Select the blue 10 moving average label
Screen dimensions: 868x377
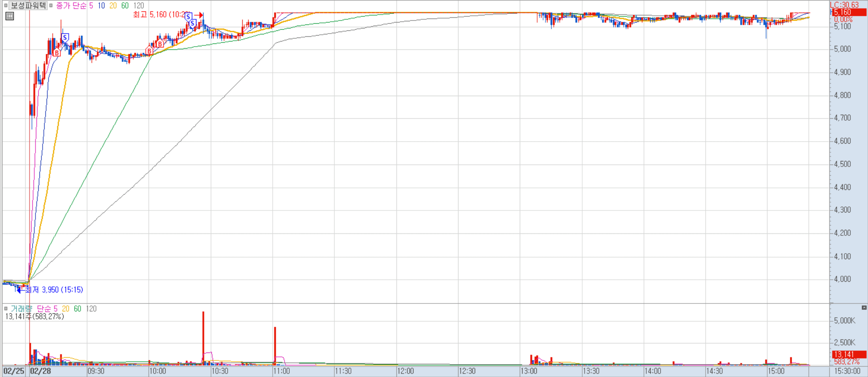point(101,6)
